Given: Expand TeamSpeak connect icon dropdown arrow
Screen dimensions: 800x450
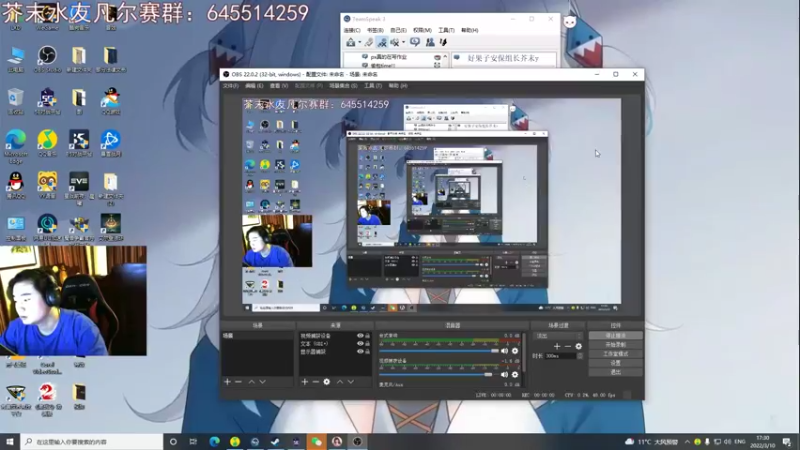Looking at the screenshot, I should (359, 43).
